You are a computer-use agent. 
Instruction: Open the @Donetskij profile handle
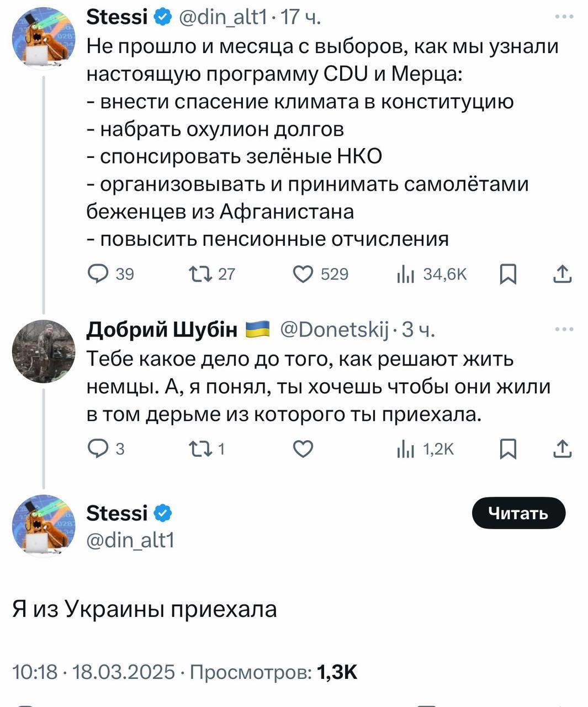click(x=335, y=330)
